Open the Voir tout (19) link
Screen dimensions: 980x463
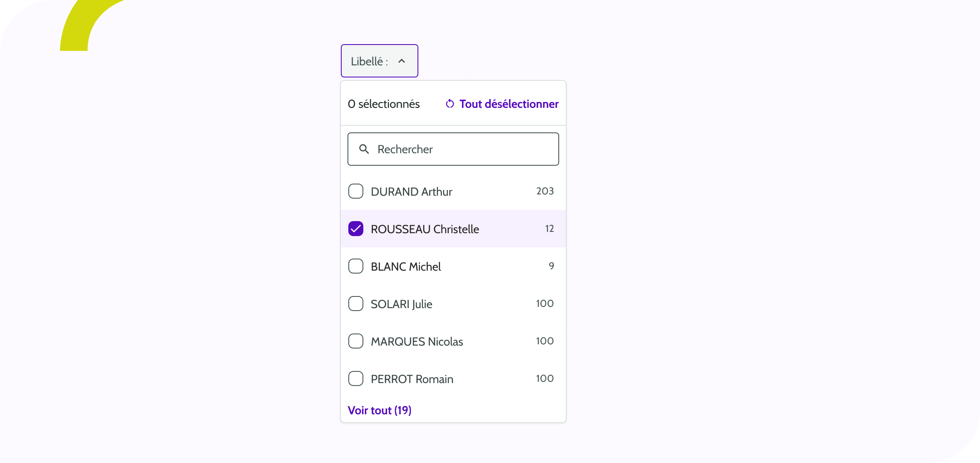click(x=380, y=411)
